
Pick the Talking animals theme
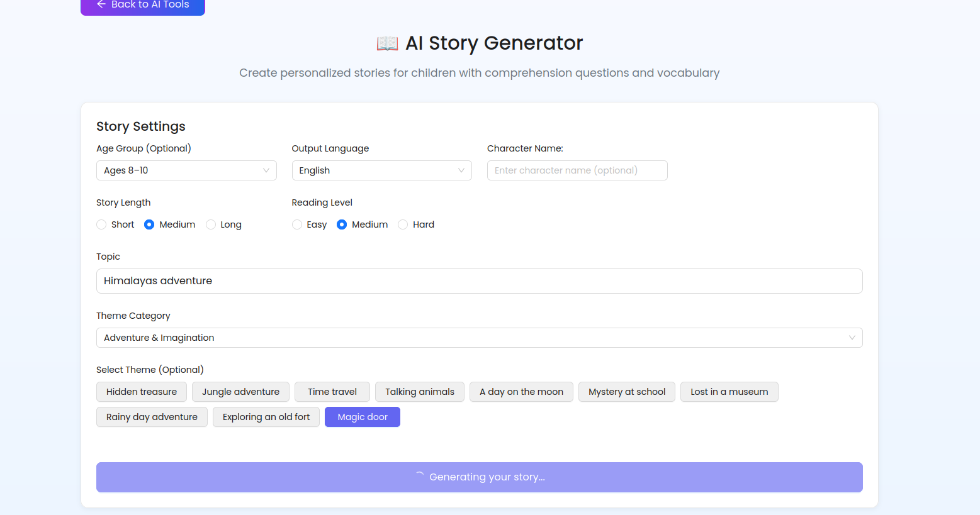coord(420,392)
